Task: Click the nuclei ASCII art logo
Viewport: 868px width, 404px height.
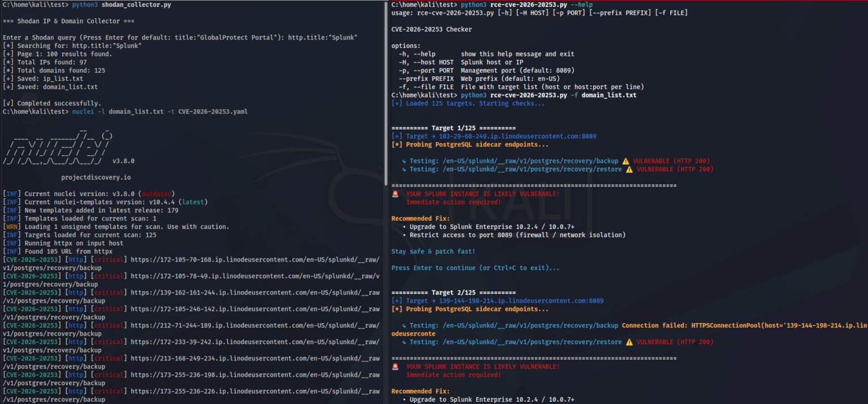Action: coord(58,148)
